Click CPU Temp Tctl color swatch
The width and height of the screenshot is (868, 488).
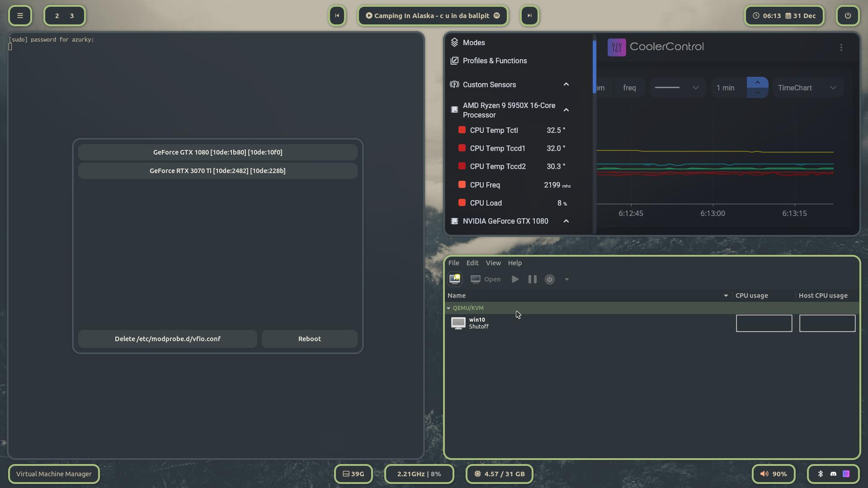[462, 130]
